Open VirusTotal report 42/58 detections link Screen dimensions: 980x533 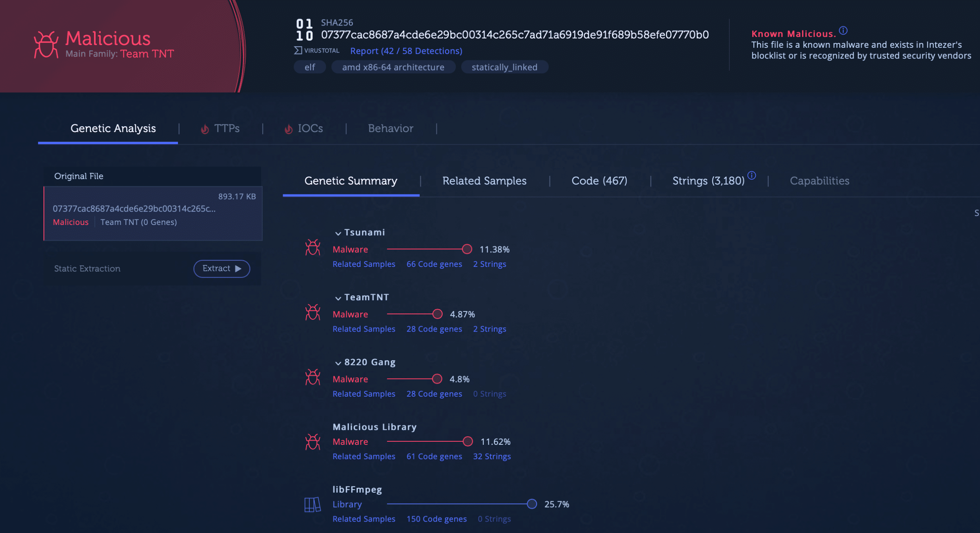click(406, 51)
